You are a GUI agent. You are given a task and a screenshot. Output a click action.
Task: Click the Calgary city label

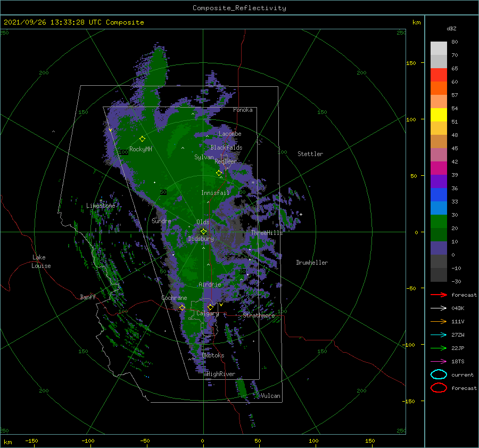208,313
